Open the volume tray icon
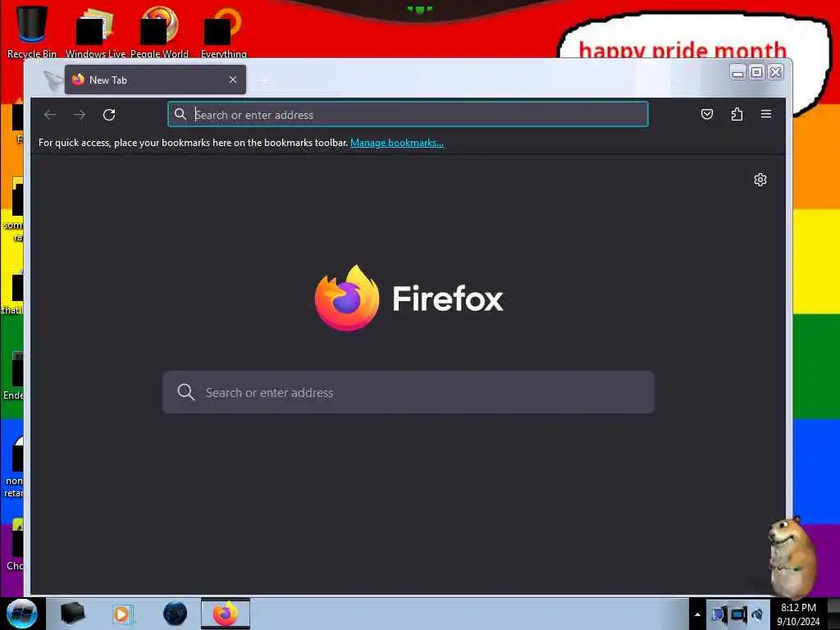 757,614
